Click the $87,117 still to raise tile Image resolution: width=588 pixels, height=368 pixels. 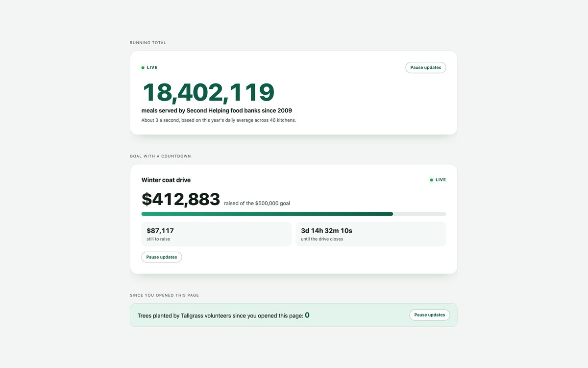(217, 234)
